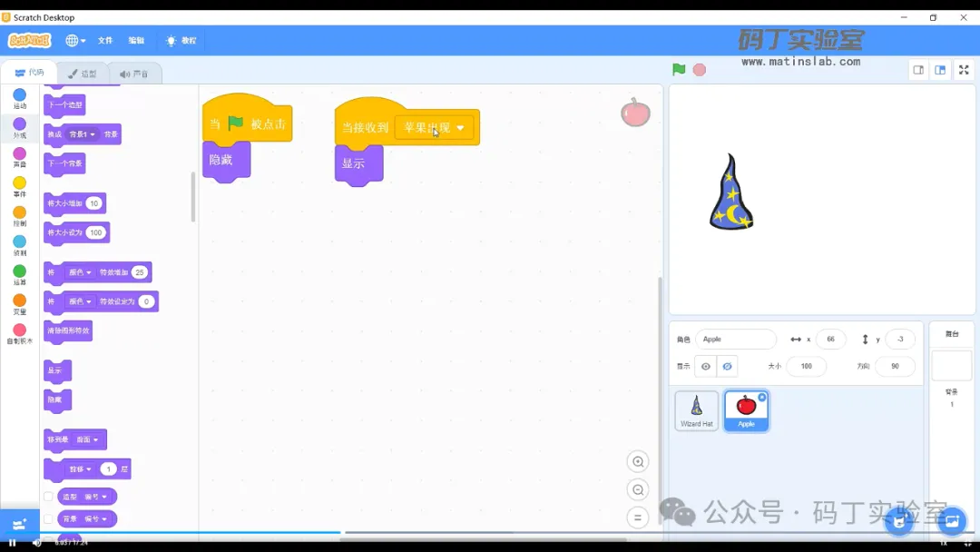Tick the 造型 编号 reporter checkbox
Viewport: 980px width, 552px height.
click(x=48, y=497)
